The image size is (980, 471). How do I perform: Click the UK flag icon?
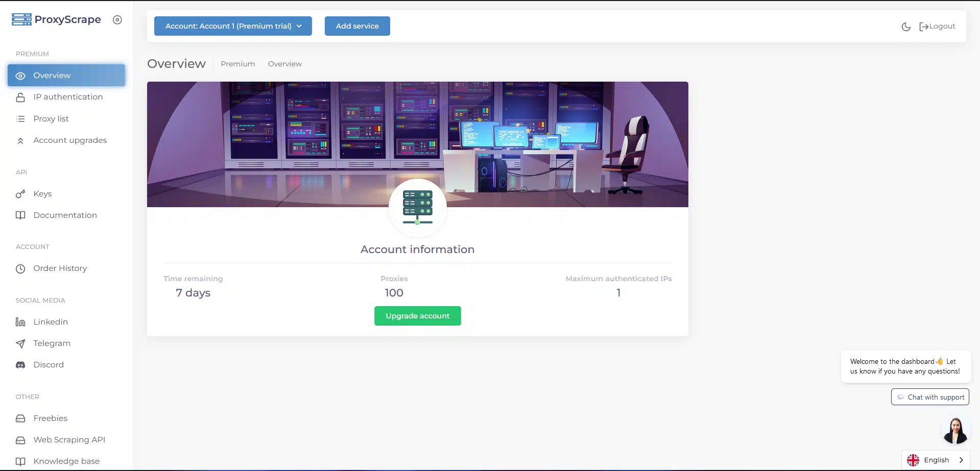pos(913,460)
